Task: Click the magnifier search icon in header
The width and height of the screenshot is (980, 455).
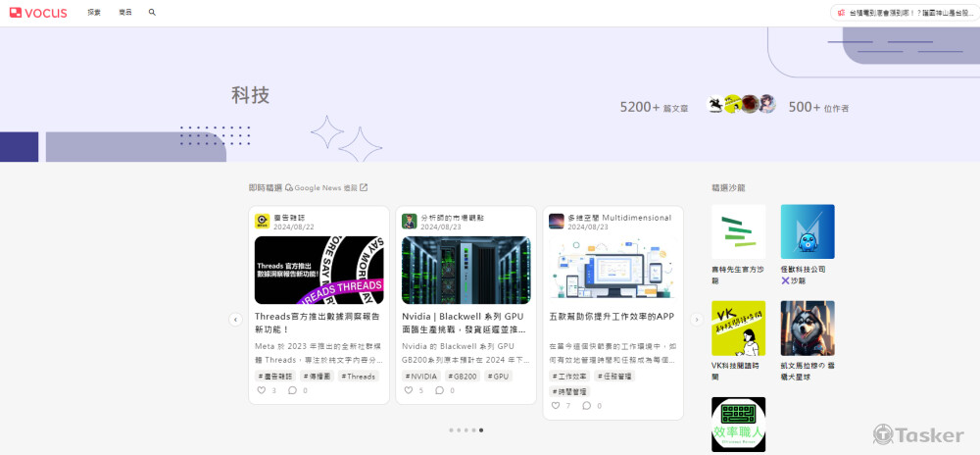Action: (x=152, y=12)
